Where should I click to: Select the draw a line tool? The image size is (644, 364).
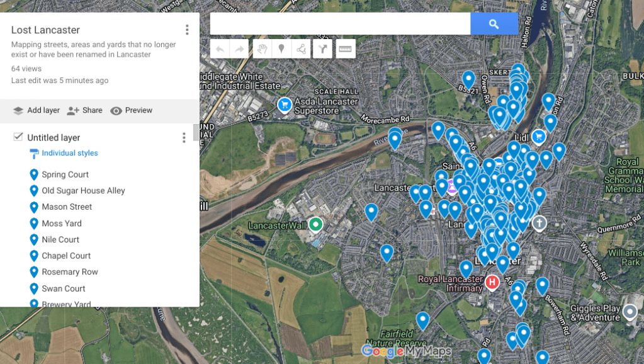(302, 49)
